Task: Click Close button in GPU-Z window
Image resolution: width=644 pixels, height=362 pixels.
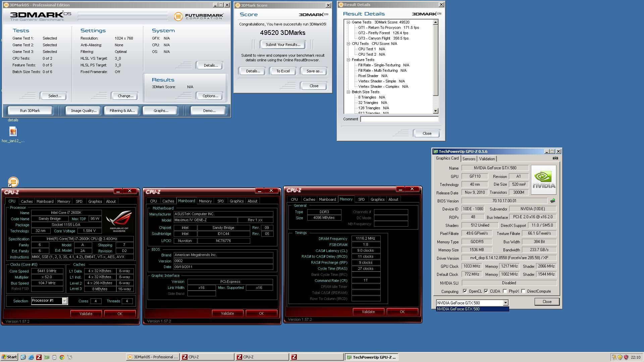Action: click(x=547, y=302)
